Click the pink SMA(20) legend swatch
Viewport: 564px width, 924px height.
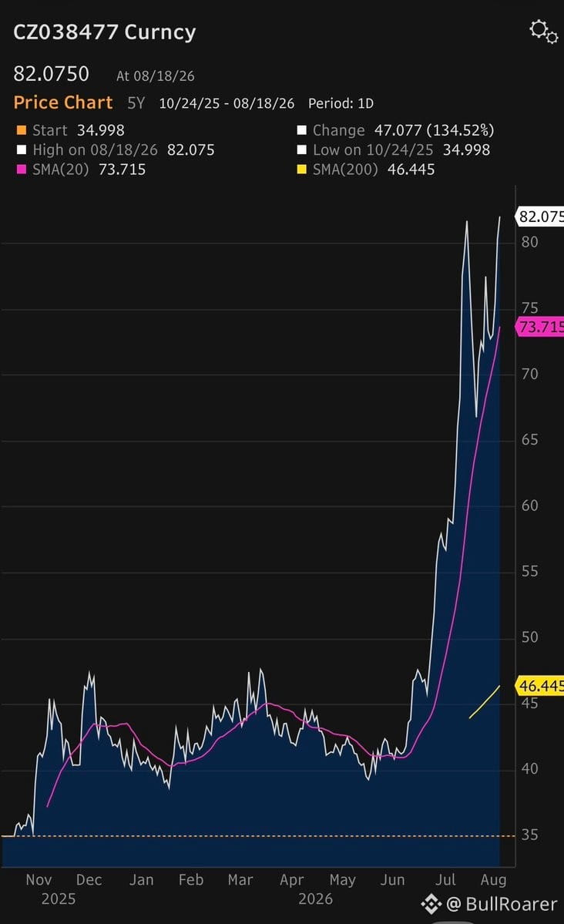22,170
